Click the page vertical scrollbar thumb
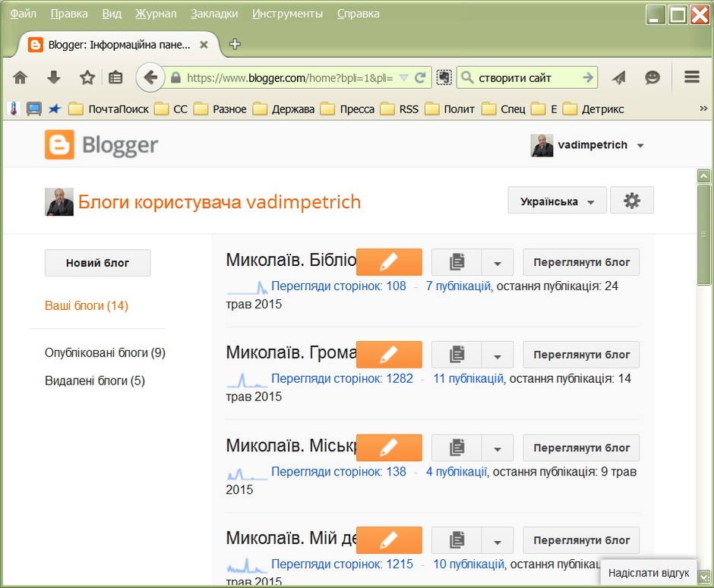This screenshot has height=588, width=714. 704,235
